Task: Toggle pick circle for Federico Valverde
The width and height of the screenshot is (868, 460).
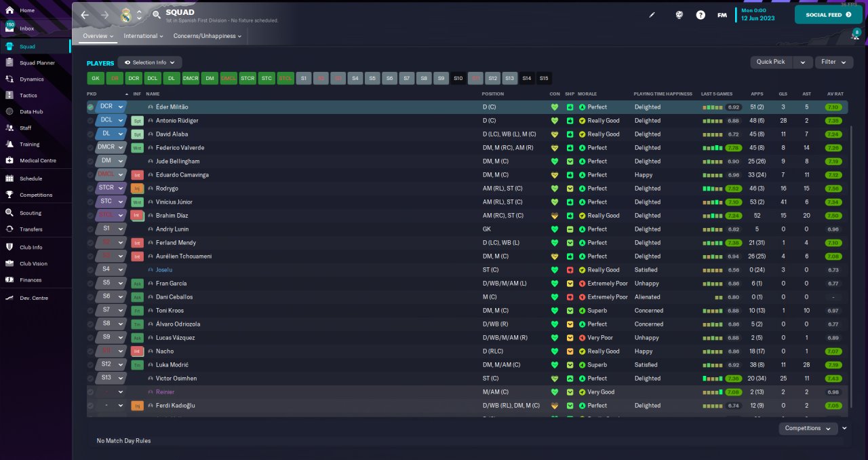Action: coord(90,148)
